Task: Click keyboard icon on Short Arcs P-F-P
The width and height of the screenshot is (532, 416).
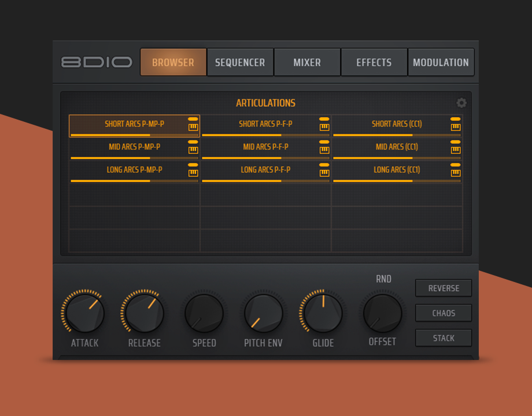Action: pos(324,127)
